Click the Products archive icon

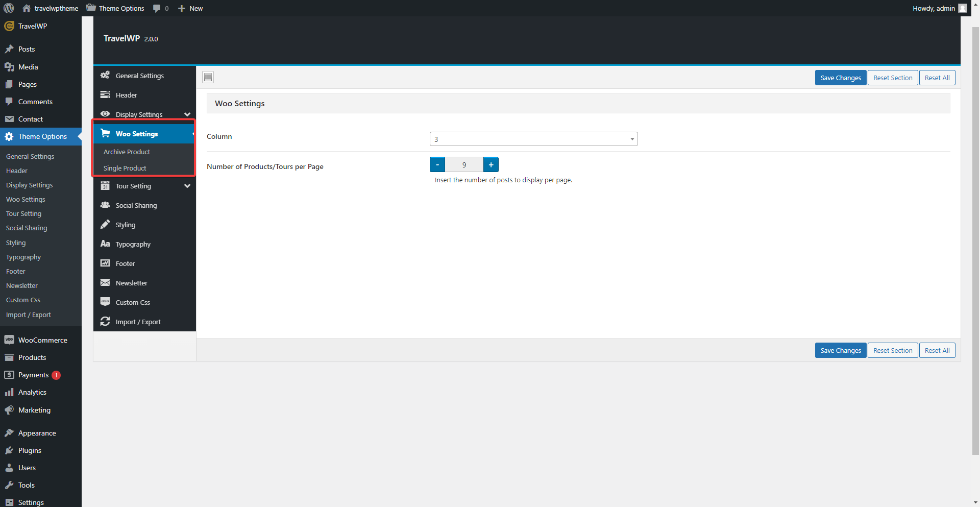click(9, 357)
